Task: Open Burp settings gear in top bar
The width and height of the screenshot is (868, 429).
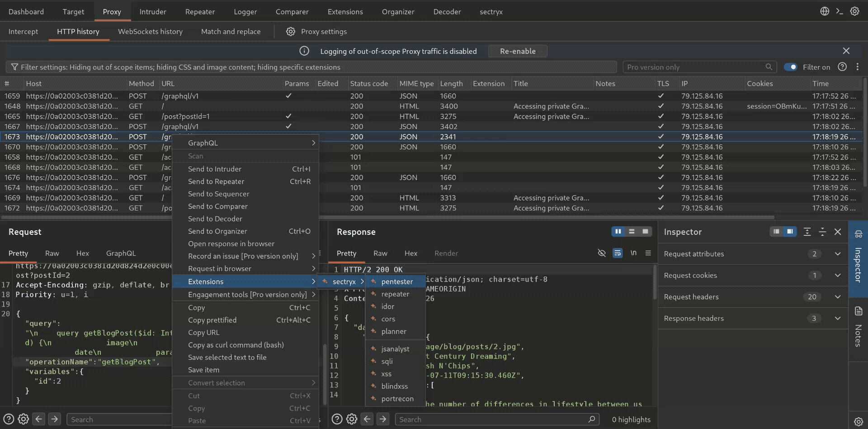Action: [854, 11]
